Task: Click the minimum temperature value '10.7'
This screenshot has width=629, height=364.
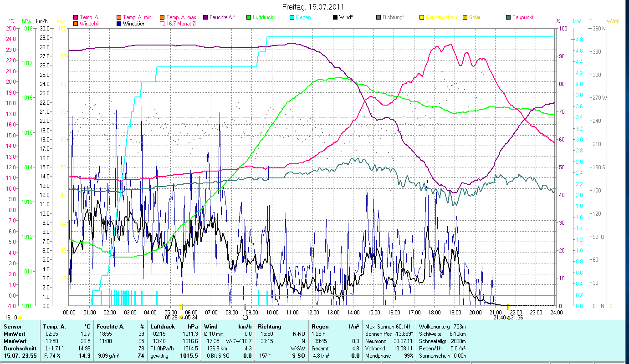Action: pos(86,334)
